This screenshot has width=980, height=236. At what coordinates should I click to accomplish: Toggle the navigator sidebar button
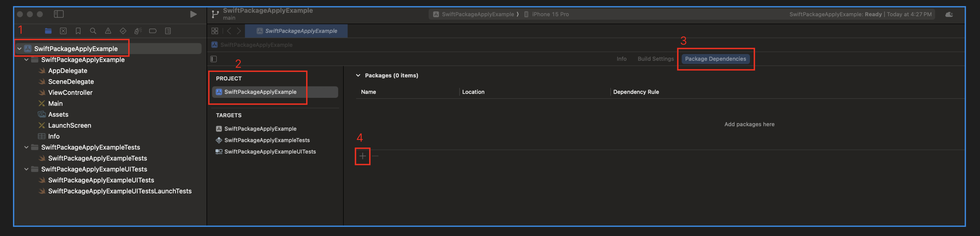[x=58, y=14]
